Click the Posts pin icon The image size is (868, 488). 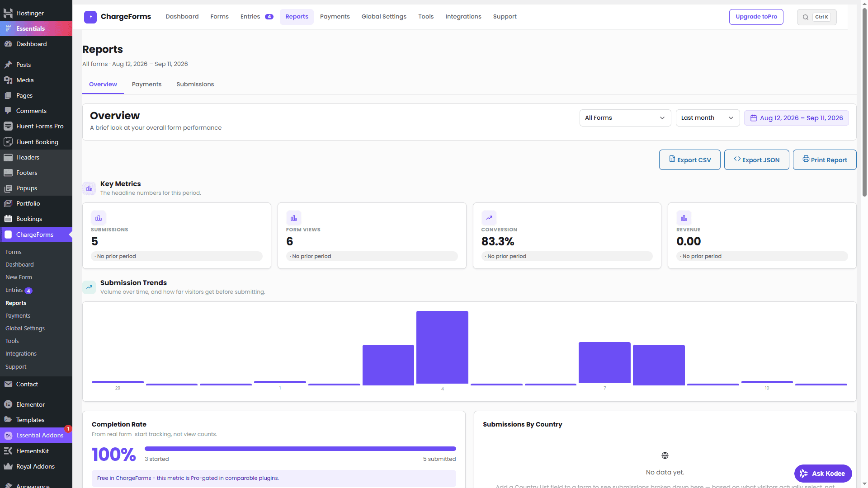(x=8, y=65)
